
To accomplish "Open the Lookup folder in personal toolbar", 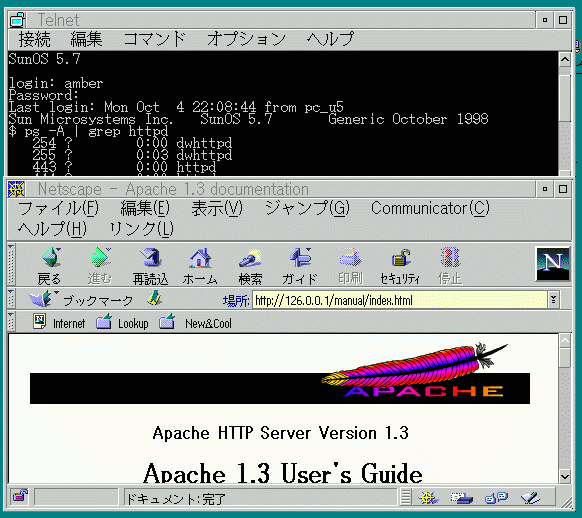I will (x=122, y=323).
